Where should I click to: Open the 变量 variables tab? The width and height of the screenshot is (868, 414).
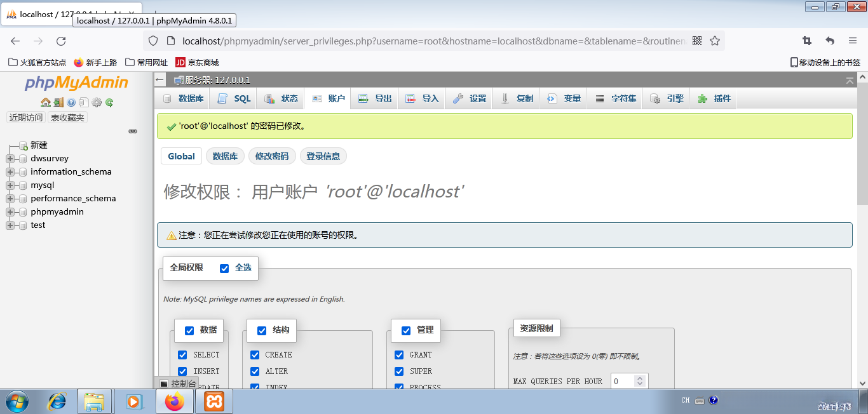pos(564,98)
